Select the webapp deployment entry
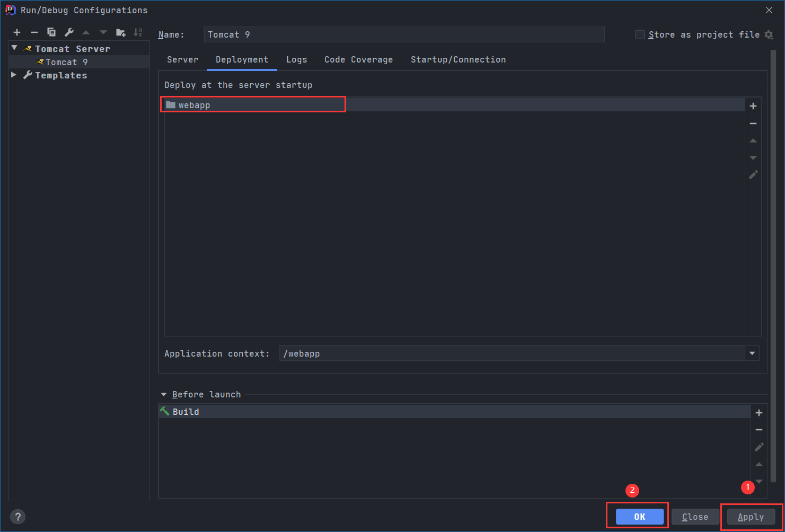Viewport: 785px width, 532px height. pos(454,105)
